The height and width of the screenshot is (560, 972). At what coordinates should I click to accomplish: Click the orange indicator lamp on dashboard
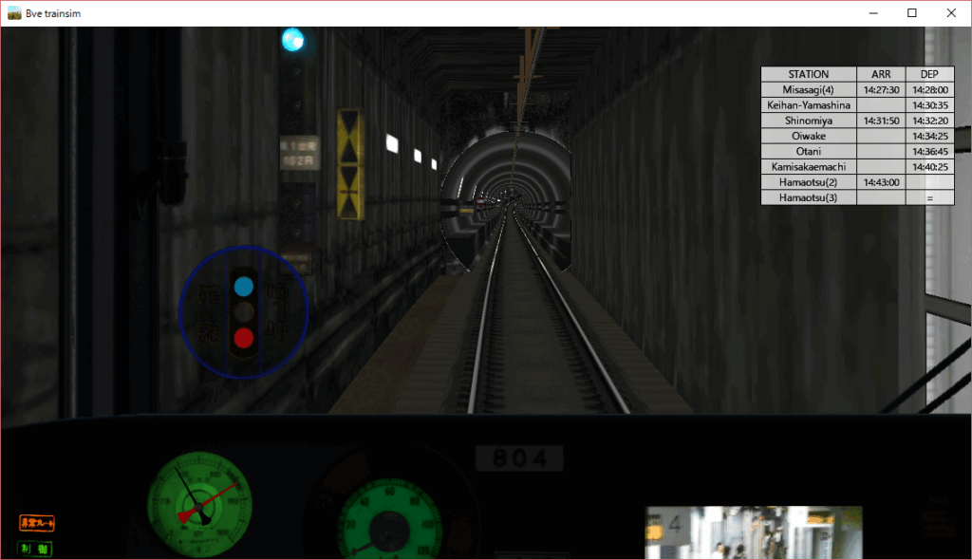37,523
